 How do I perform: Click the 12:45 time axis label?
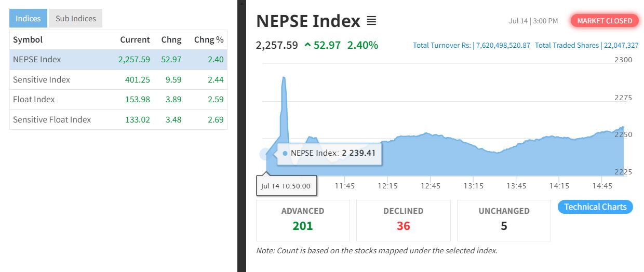click(x=431, y=186)
